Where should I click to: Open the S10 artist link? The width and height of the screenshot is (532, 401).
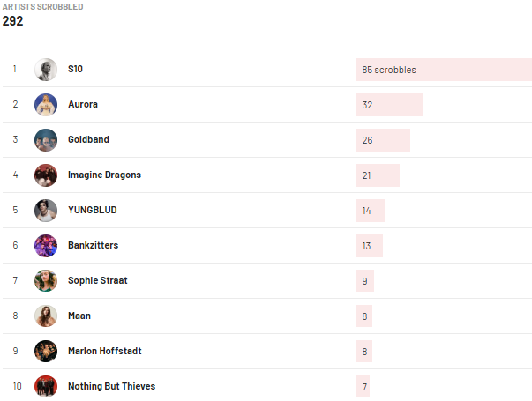[75, 69]
